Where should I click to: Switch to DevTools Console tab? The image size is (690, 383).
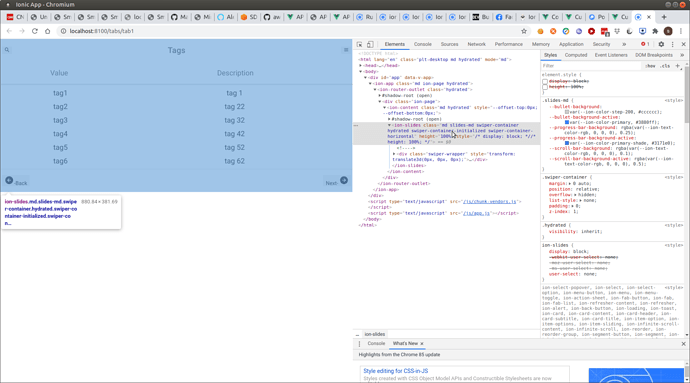click(422, 44)
